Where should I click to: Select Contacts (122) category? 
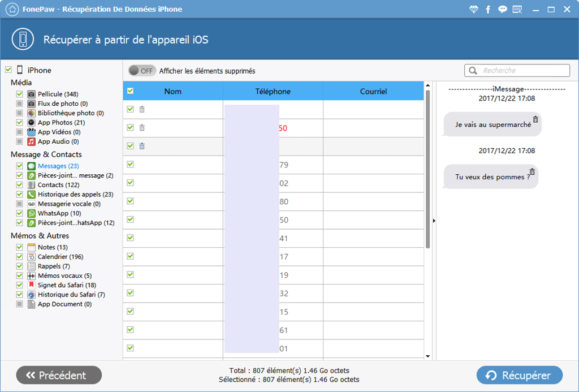(58, 185)
